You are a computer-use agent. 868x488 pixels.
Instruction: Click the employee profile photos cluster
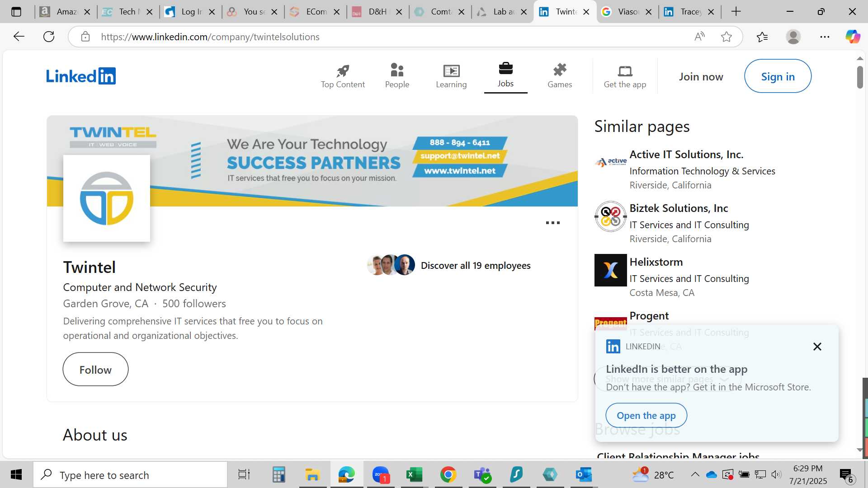[x=391, y=265]
